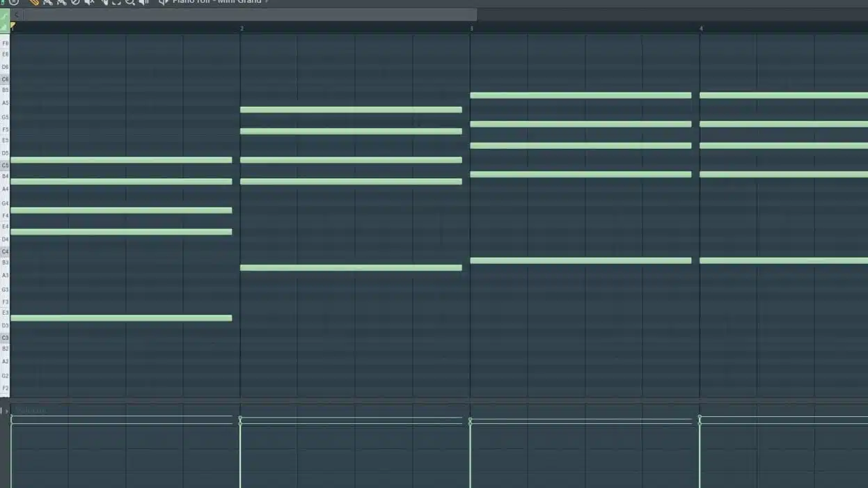Click the E4 key on the keyboard
The height and width of the screenshot is (488, 868).
coord(5,227)
